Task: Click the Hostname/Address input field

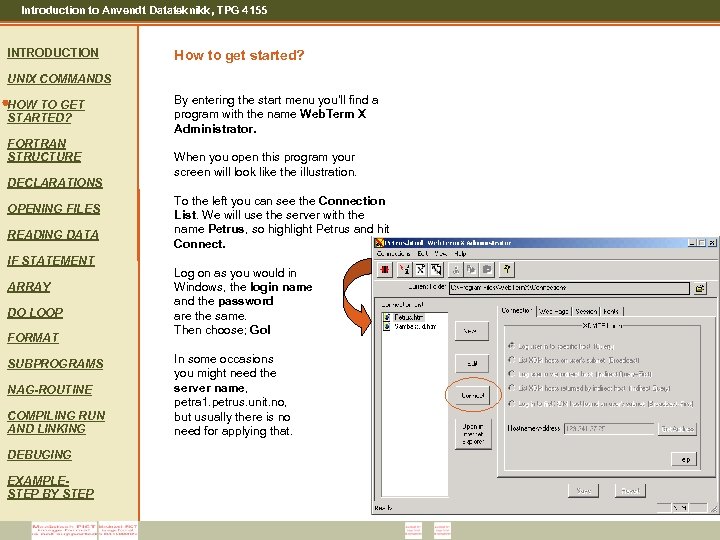Action: 609,428
